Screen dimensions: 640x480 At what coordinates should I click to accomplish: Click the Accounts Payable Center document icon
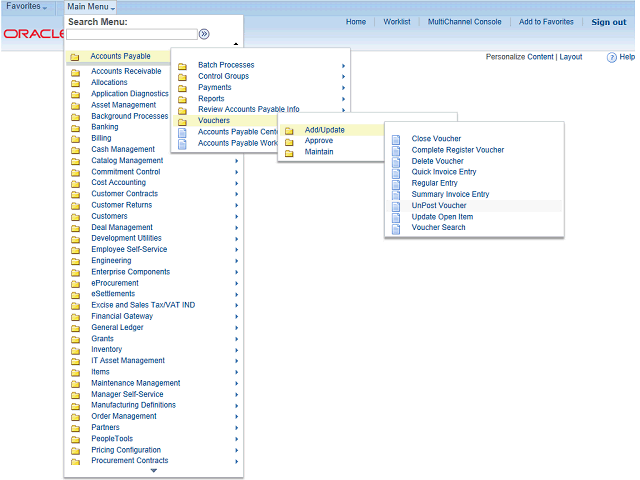point(182,132)
